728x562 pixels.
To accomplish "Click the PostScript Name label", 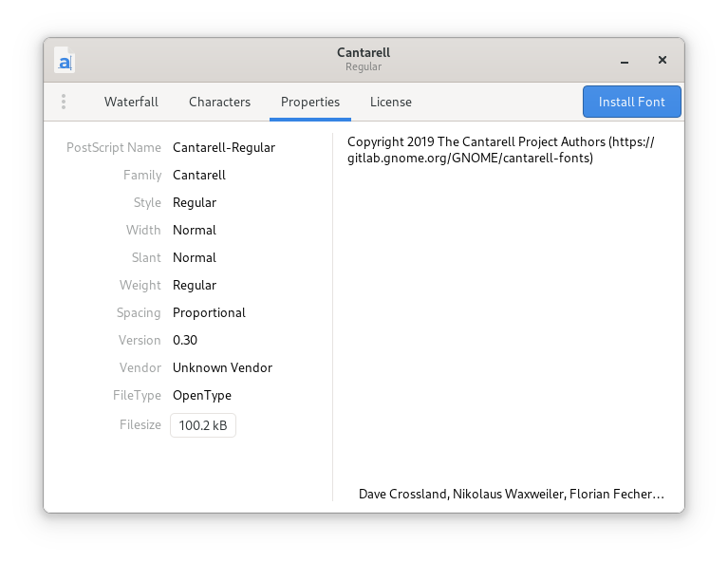I will click(114, 147).
